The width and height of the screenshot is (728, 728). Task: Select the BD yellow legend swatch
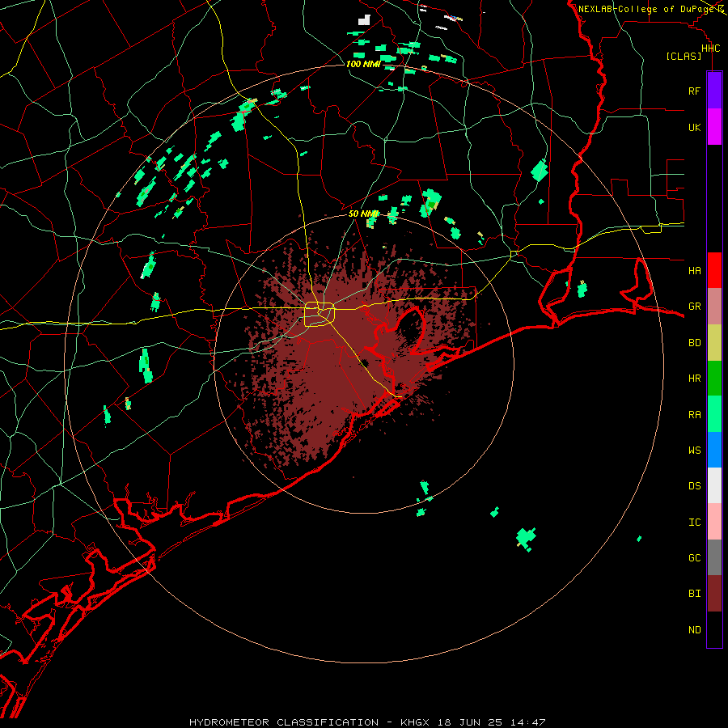(x=714, y=343)
